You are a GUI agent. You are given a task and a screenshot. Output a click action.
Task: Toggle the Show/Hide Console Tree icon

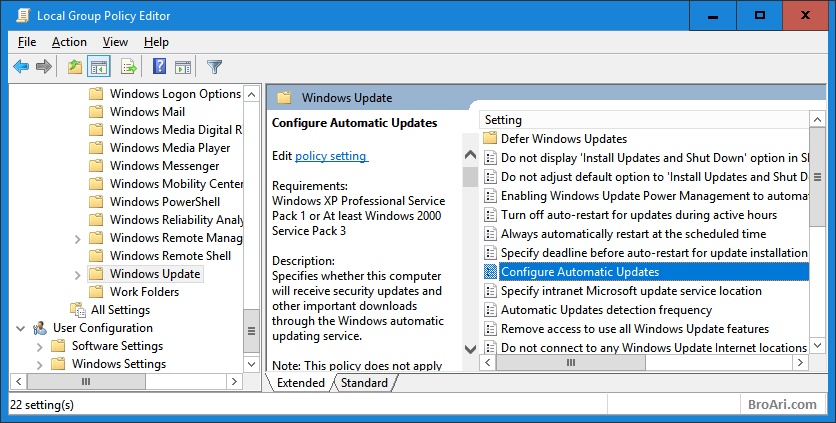point(99,67)
